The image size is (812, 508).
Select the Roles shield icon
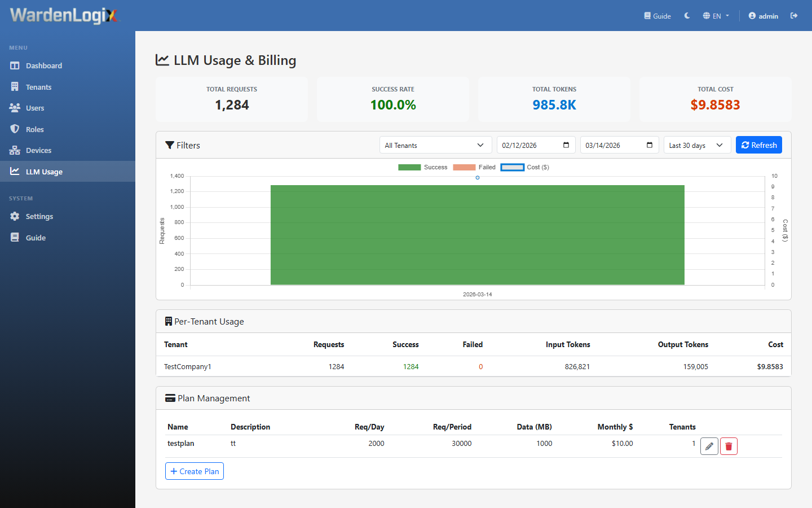(x=15, y=129)
